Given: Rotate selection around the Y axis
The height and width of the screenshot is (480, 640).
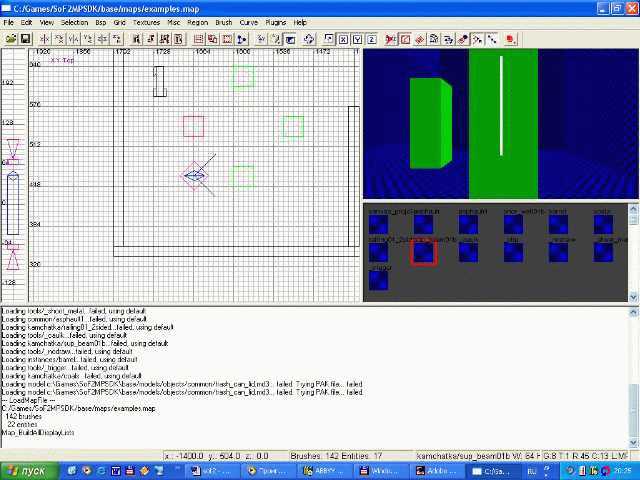Looking at the screenshot, I should click(88, 39).
